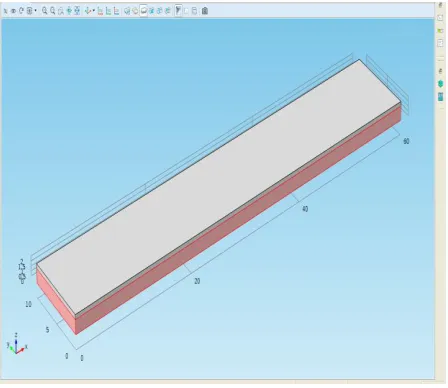448x388 pixels.
Task: Switch to the red-axis plane view
Action: [100, 11]
